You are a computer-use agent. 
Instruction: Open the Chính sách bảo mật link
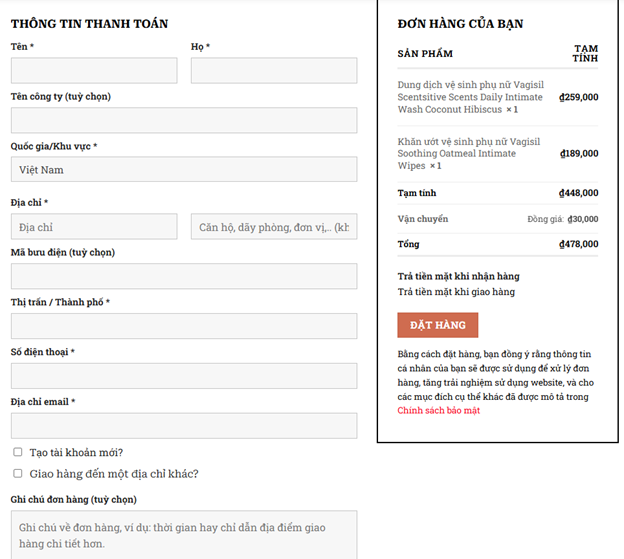pos(438,411)
